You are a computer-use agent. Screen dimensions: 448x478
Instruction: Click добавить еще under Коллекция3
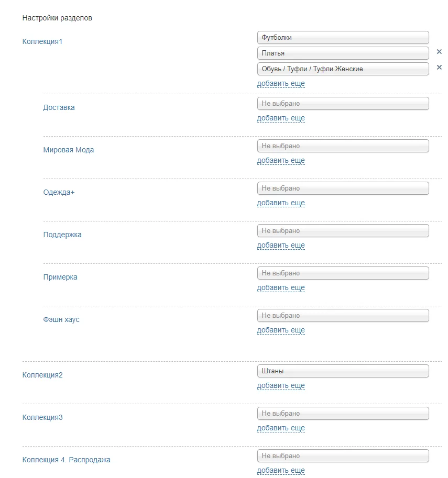click(281, 428)
